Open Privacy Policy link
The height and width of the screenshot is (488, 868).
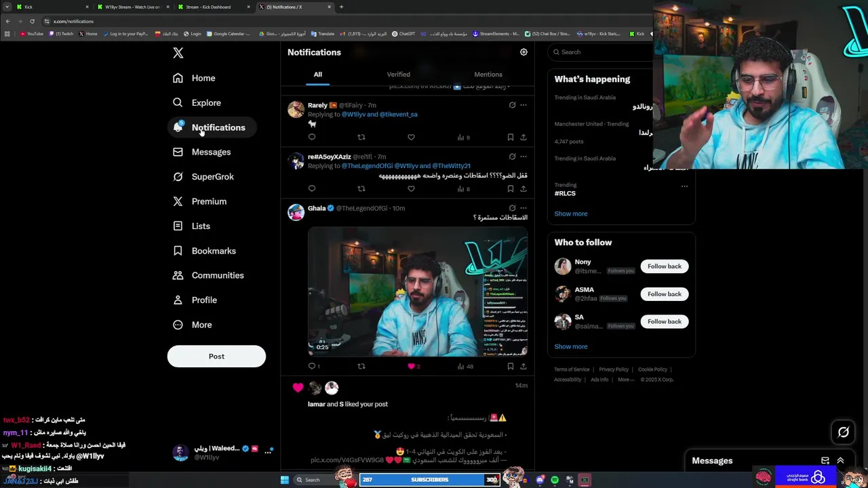pyautogui.click(x=614, y=369)
